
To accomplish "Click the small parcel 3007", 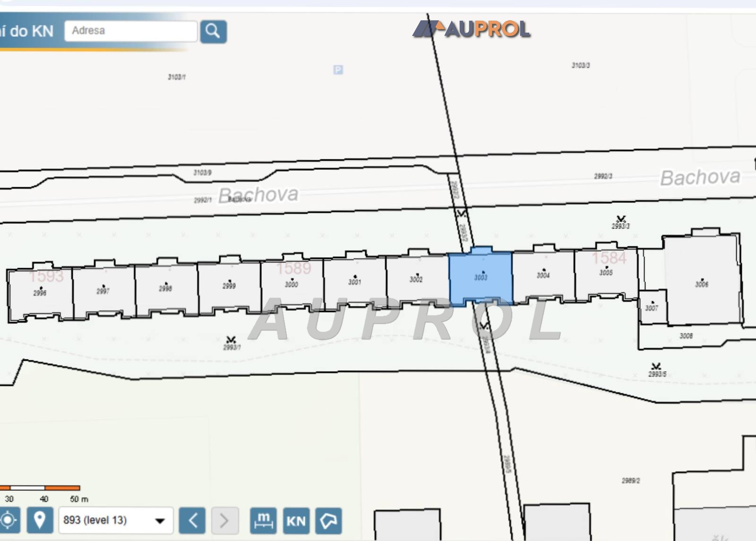I will click(x=652, y=307).
